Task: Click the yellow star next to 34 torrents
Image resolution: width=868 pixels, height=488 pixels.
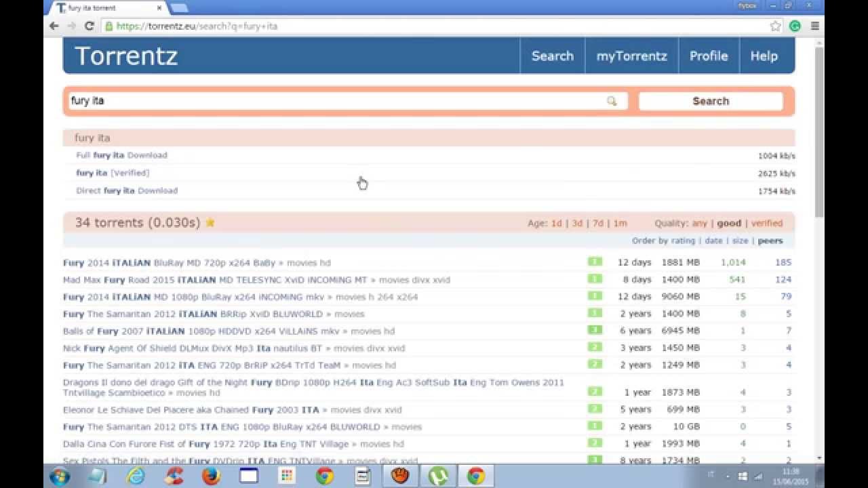Action: (210, 222)
